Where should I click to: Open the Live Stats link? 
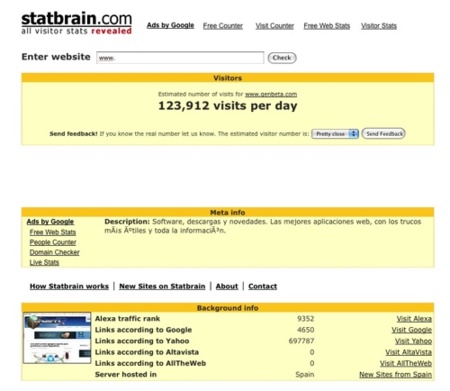[x=44, y=262]
